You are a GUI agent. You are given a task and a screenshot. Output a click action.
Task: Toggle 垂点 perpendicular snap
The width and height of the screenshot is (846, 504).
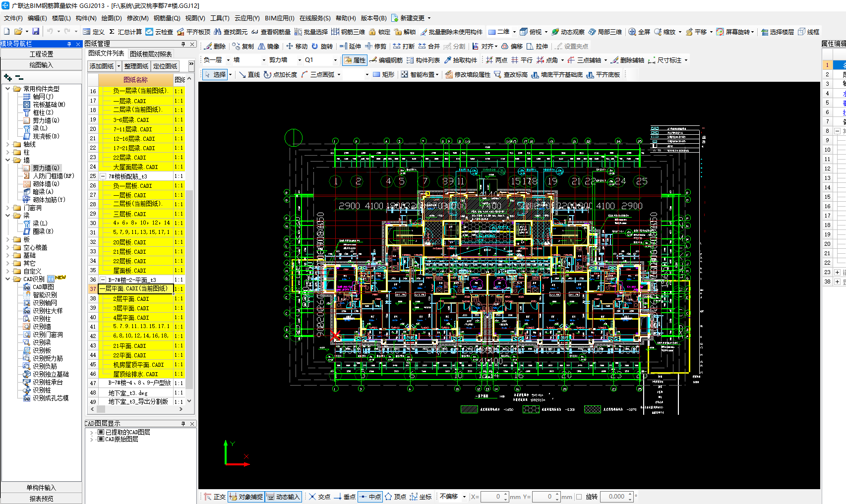coord(345,497)
